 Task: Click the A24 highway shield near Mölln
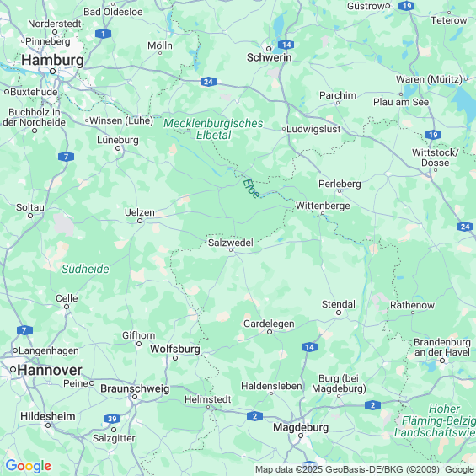point(208,82)
